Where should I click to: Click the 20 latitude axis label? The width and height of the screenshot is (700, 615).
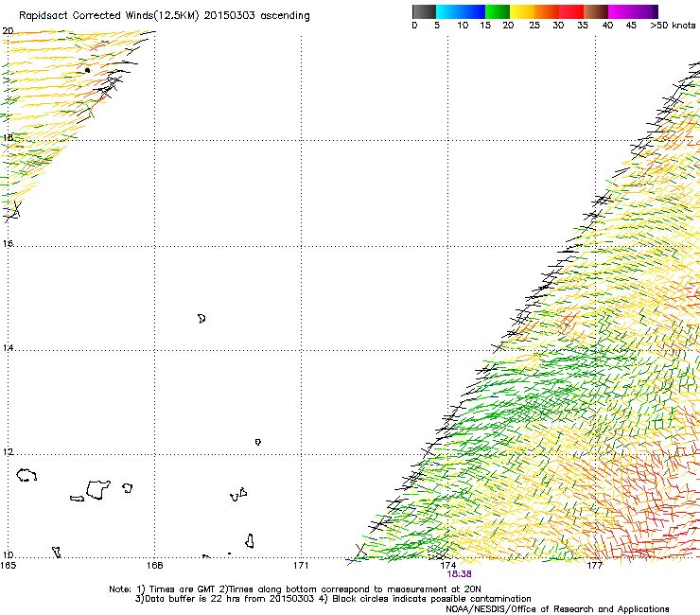(8, 31)
